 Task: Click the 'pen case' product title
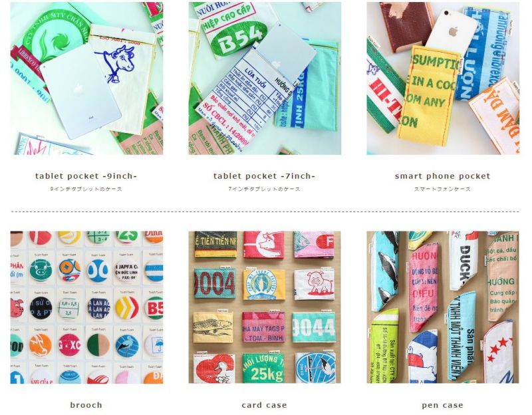pyautogui.click(x=442, y=405)
